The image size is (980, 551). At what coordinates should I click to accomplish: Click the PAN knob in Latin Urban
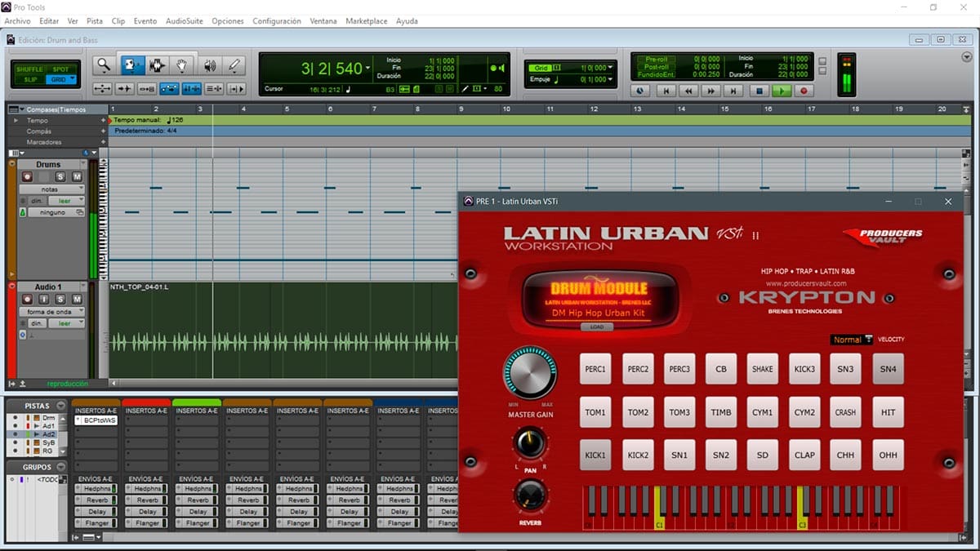(x=530, y=443)
